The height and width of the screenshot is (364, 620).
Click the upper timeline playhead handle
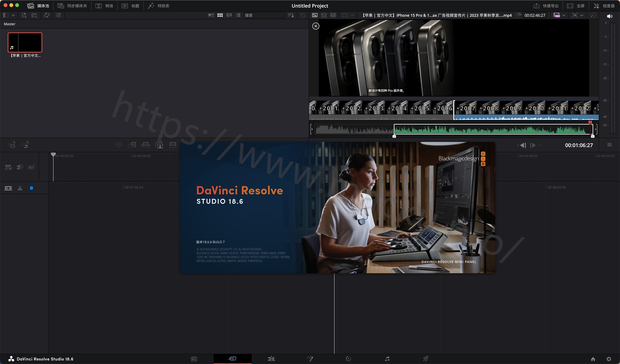coord(53,154)
